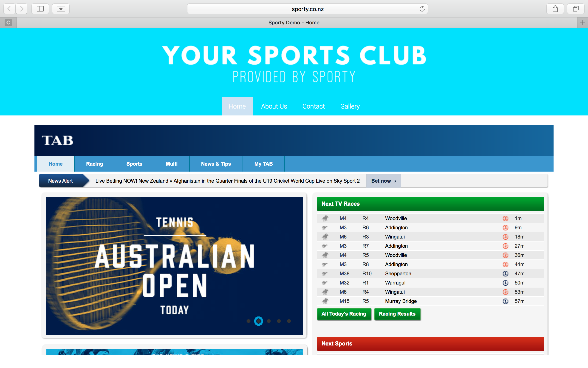Viewport: 588px width, 368px height.
Task: Go back with the Safari back arrow
Action: (x=9, y=9)
